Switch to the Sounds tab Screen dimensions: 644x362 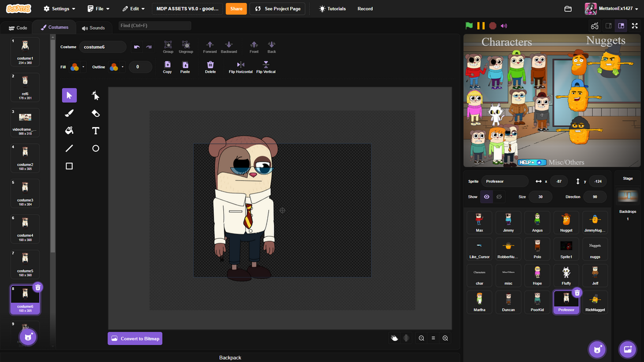pos(93,28)
